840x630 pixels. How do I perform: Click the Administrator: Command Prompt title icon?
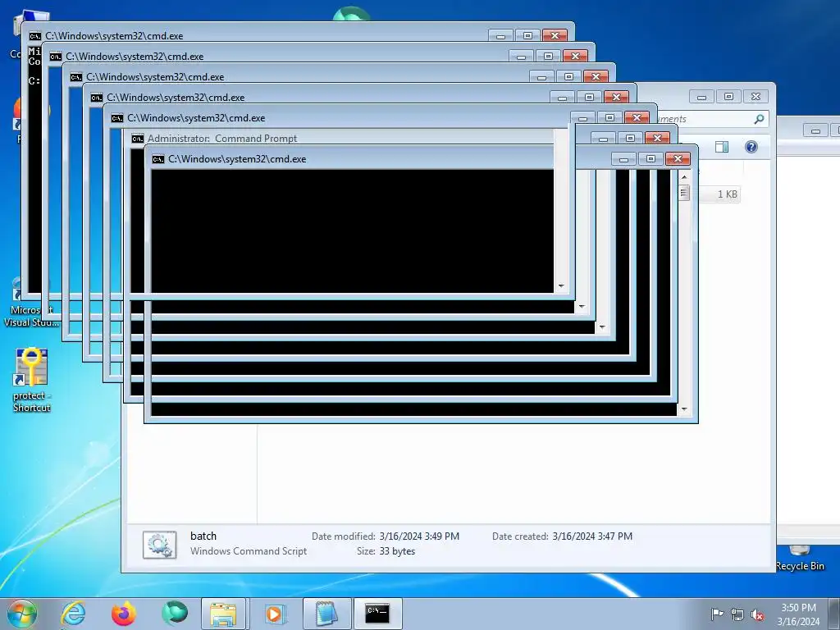tap(138, 139)
